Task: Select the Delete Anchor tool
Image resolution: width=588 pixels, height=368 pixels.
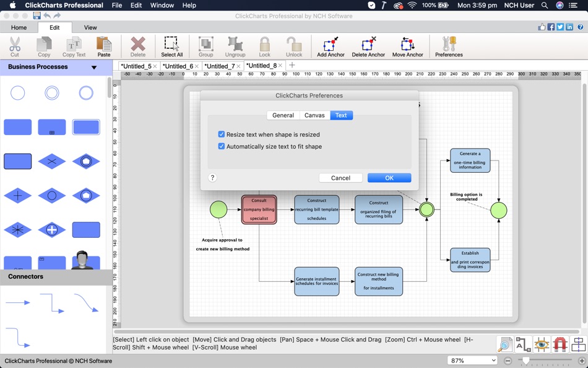Action: tap(368, 46)
